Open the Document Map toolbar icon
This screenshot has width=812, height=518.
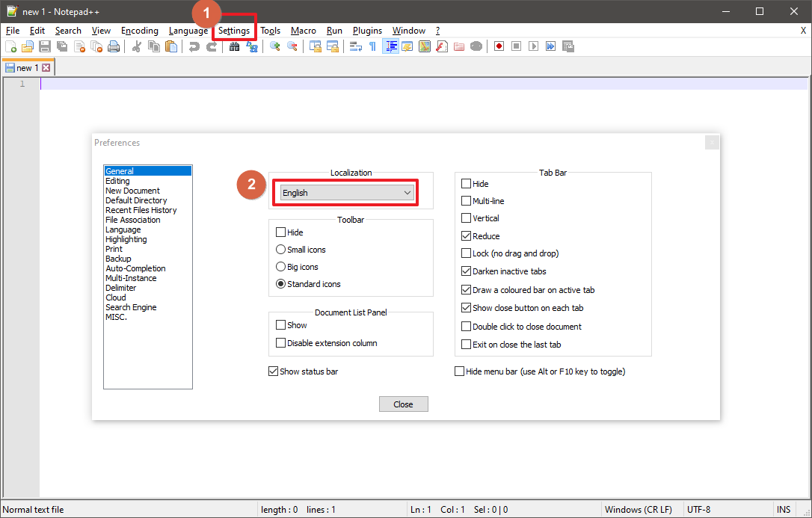pyautogui.click(x=425, y=46)
